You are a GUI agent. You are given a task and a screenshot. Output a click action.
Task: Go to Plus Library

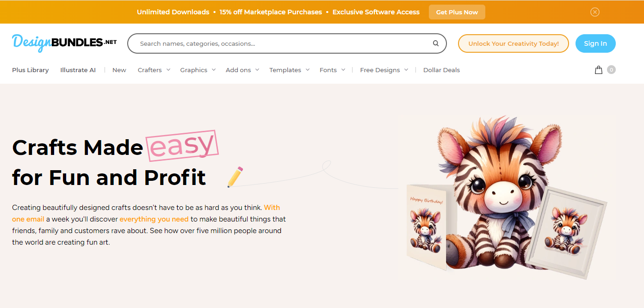pyautogui.click(x=31, y=70)
